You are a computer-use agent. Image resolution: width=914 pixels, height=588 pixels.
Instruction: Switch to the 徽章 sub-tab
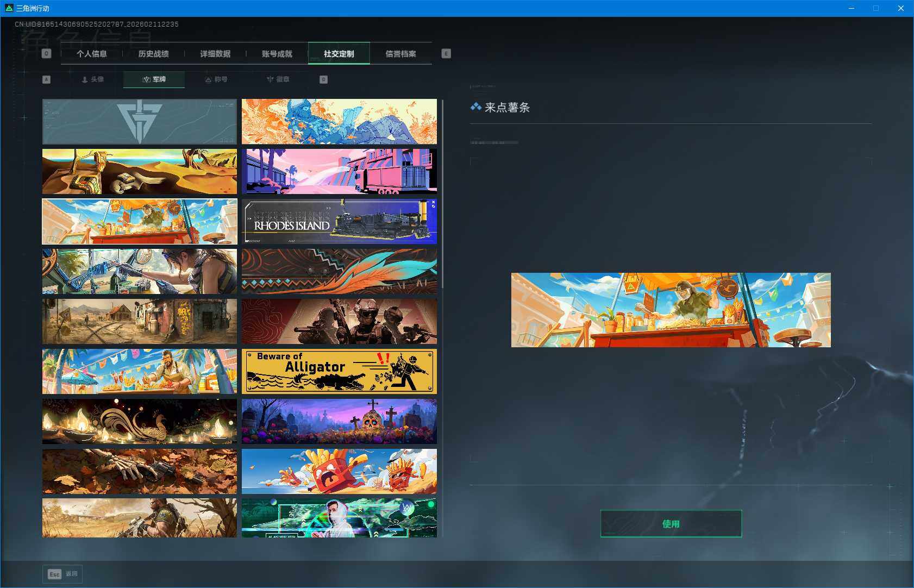click(278, 79)
